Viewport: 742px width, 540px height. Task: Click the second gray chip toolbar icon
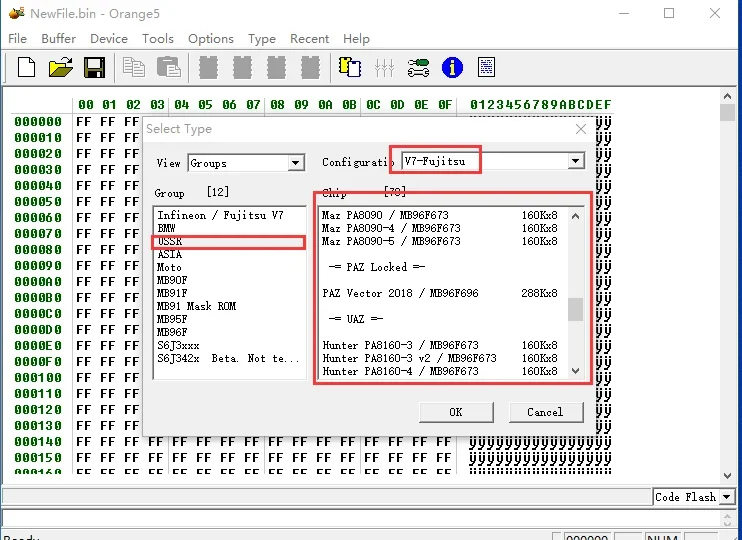(242, 67)
